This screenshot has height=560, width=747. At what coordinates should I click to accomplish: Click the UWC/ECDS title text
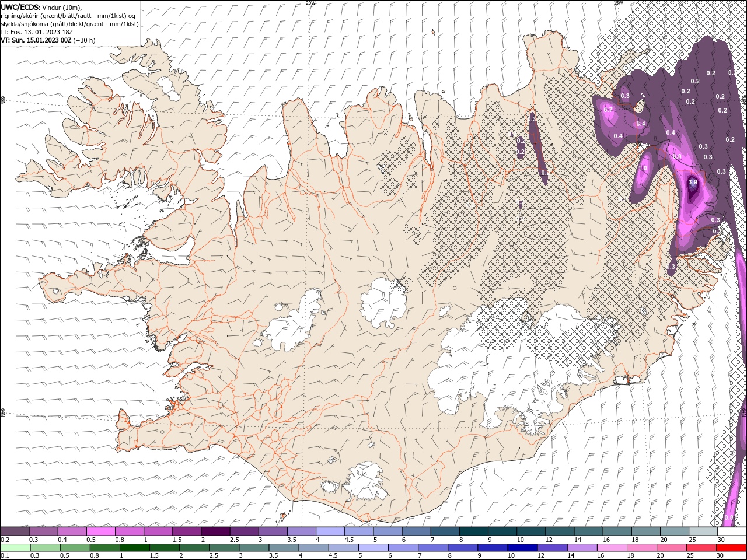tap(19, 7)
